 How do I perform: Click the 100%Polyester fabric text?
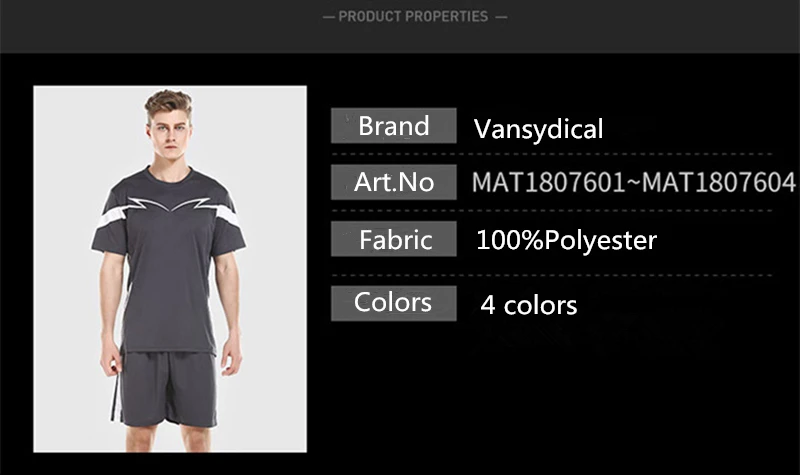point(566,240)
